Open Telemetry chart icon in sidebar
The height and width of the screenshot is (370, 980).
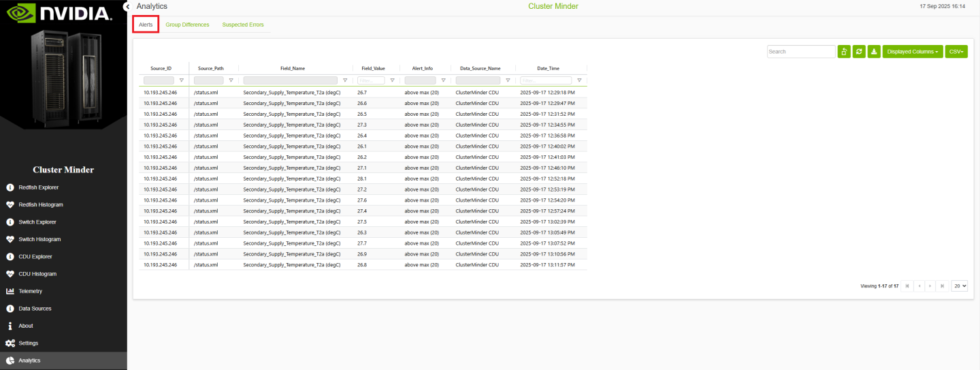pos(10,291)
